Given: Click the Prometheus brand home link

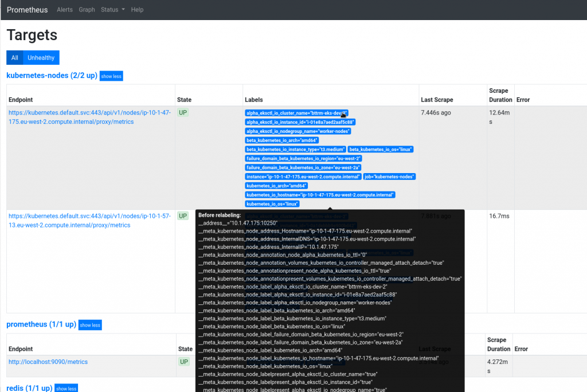Looking at the screenshot, I should 27,10.
